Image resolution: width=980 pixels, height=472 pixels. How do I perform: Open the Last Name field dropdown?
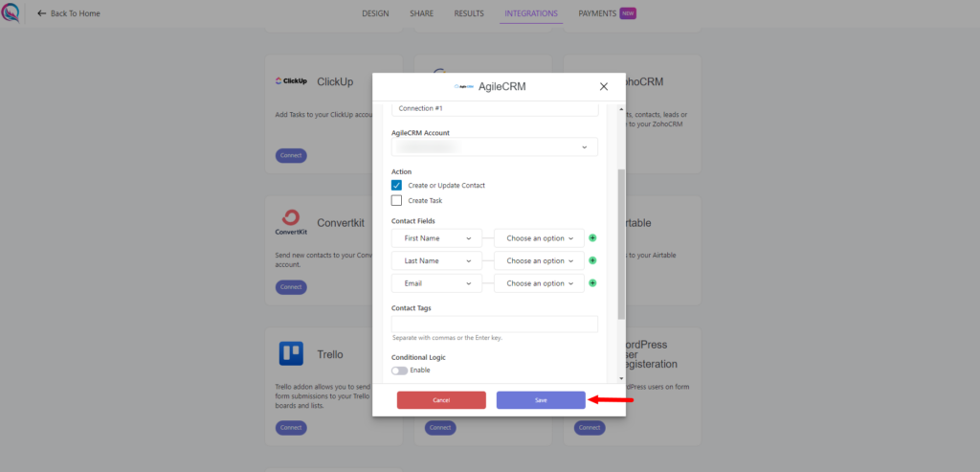click(x=436, y=260)
